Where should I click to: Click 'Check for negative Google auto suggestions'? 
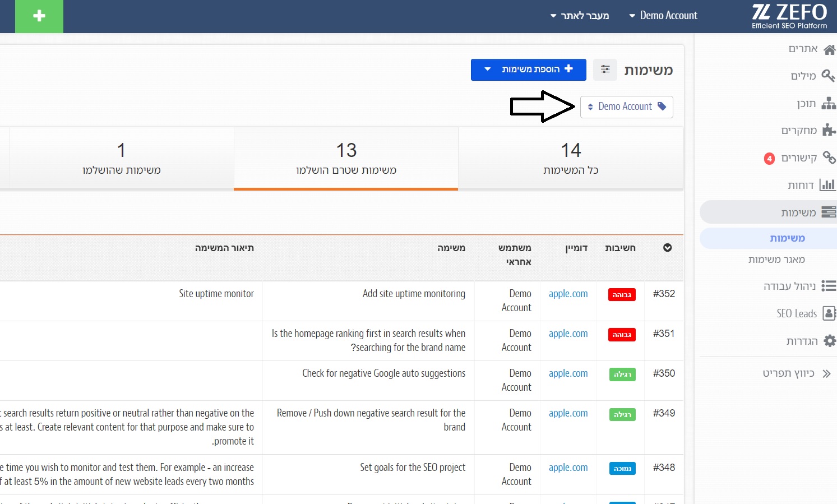(383, 373)
